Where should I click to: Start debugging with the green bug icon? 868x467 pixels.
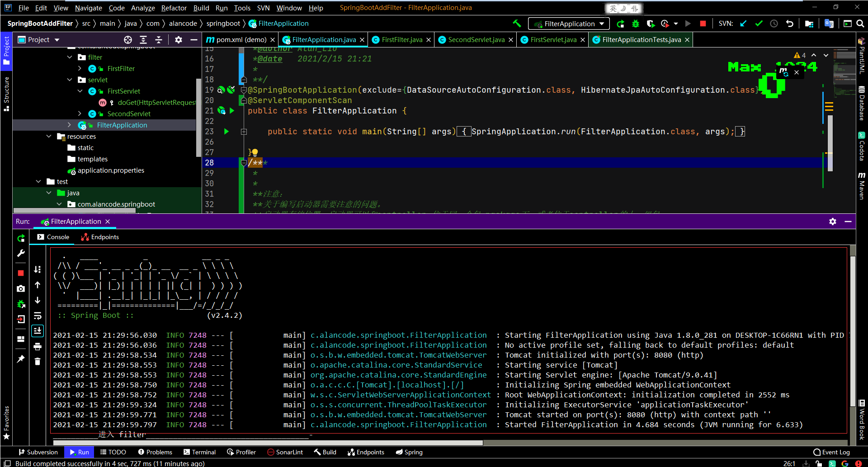point(636,24)
